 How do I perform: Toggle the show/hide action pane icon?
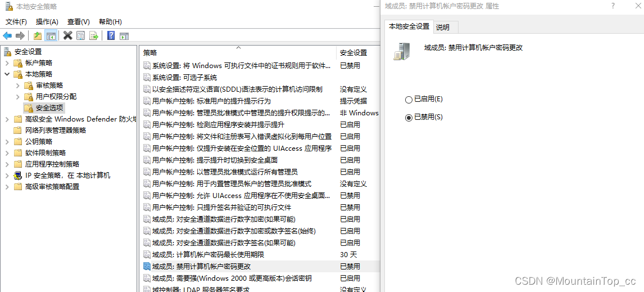[124, 36]
